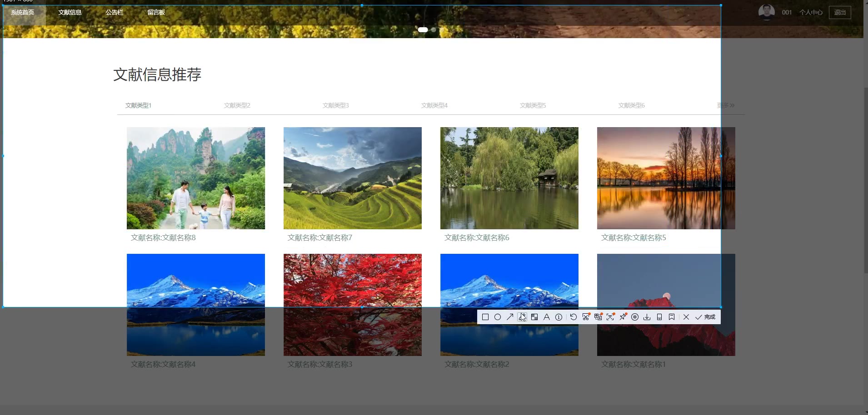Click the caption 文献名称:文献名称2

pyautogui.click(x=477, y=364)
